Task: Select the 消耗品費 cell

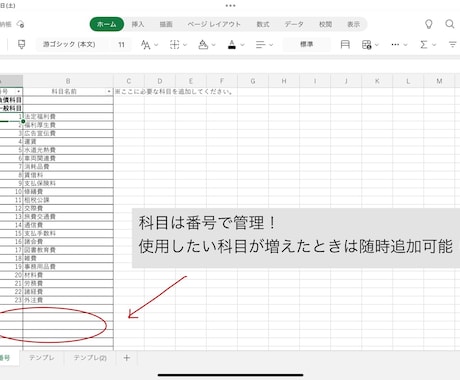Action: [x=68, y=166]
